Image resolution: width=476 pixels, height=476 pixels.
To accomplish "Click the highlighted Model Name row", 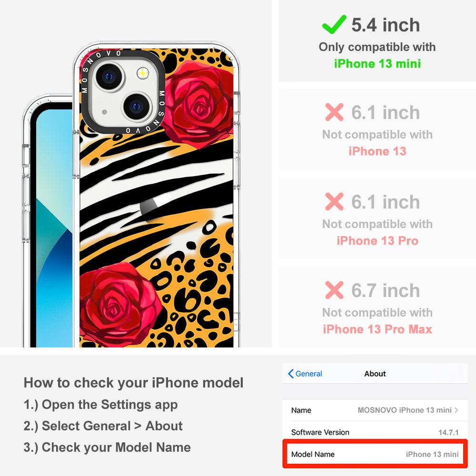I will 375,454.
